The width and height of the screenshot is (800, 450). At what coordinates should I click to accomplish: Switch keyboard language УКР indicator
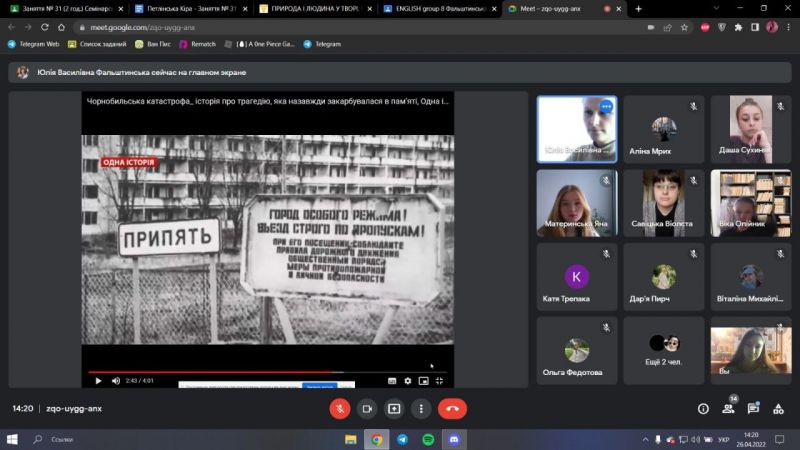tap(723, 439)
